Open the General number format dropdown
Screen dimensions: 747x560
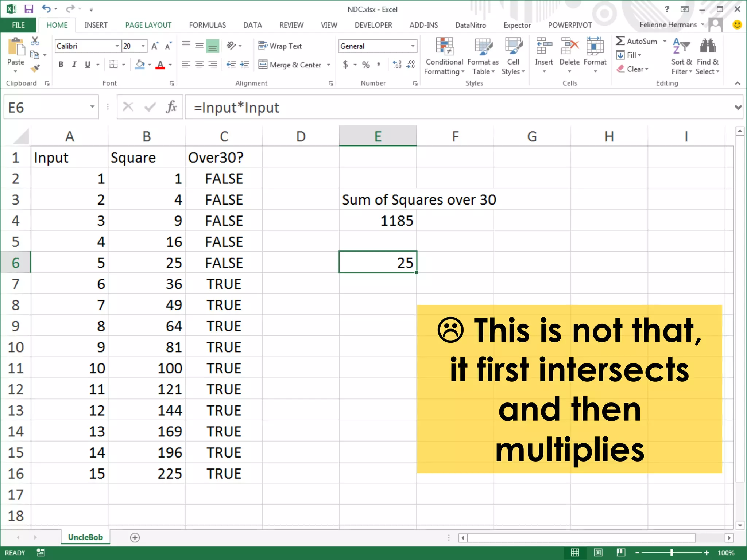[x=413, y=46]
